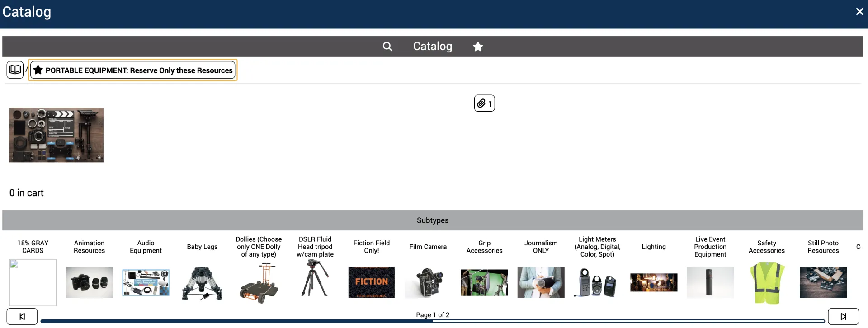Click the subtypes horizontal scrollbar
Screen dimensions: 868x328
[432, 322]
